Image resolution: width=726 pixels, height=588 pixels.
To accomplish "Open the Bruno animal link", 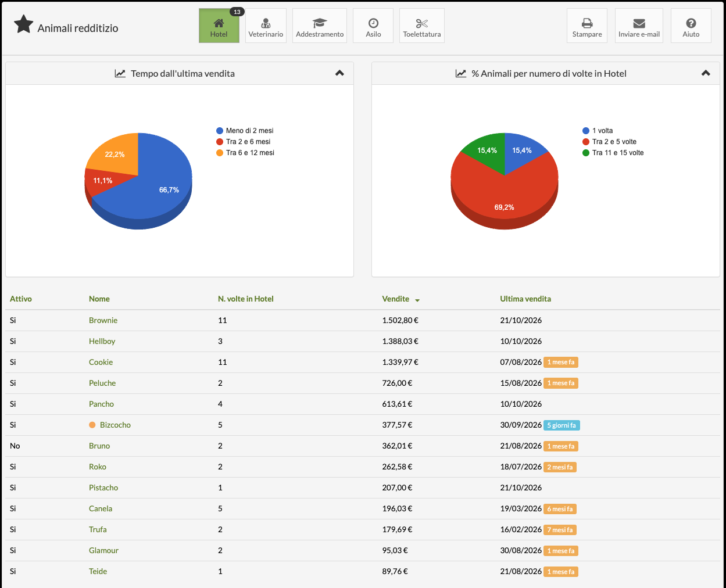I will (x=99, y=446).
